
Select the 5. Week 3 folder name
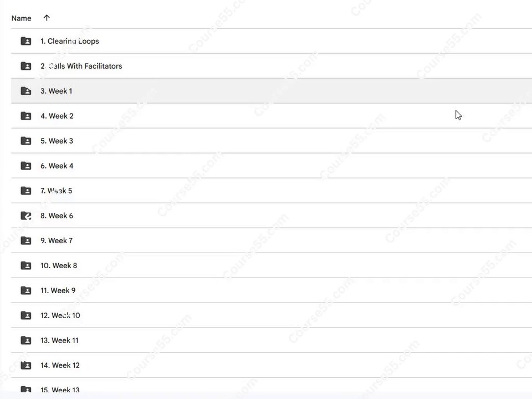coord(57,141)
